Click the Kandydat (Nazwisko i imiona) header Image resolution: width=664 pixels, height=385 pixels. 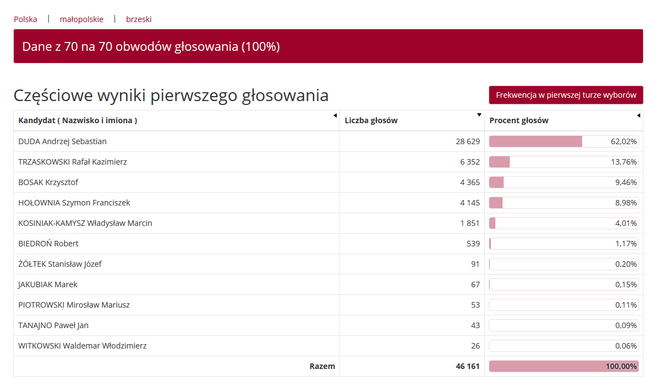pyautogui.click(x=77, y=120)
